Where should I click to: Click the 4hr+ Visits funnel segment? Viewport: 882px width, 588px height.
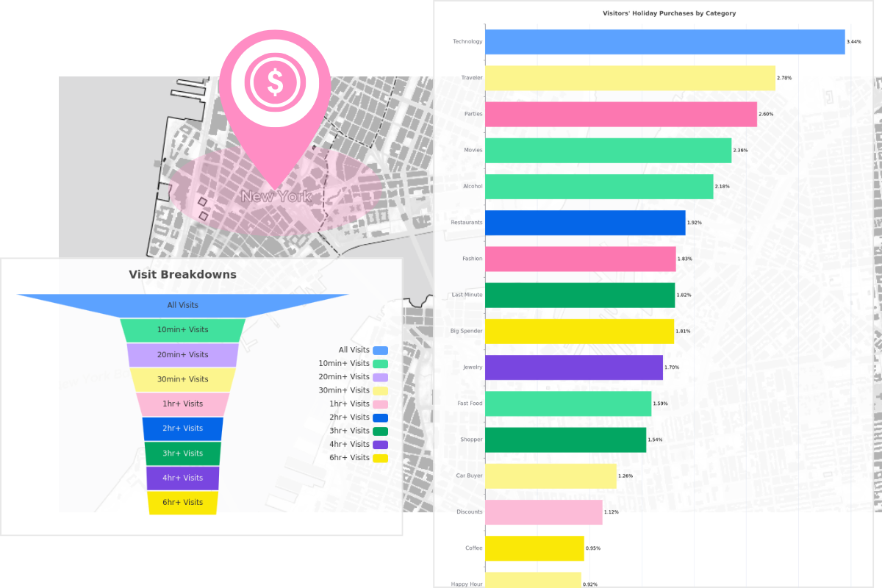[x=182, y=478]
